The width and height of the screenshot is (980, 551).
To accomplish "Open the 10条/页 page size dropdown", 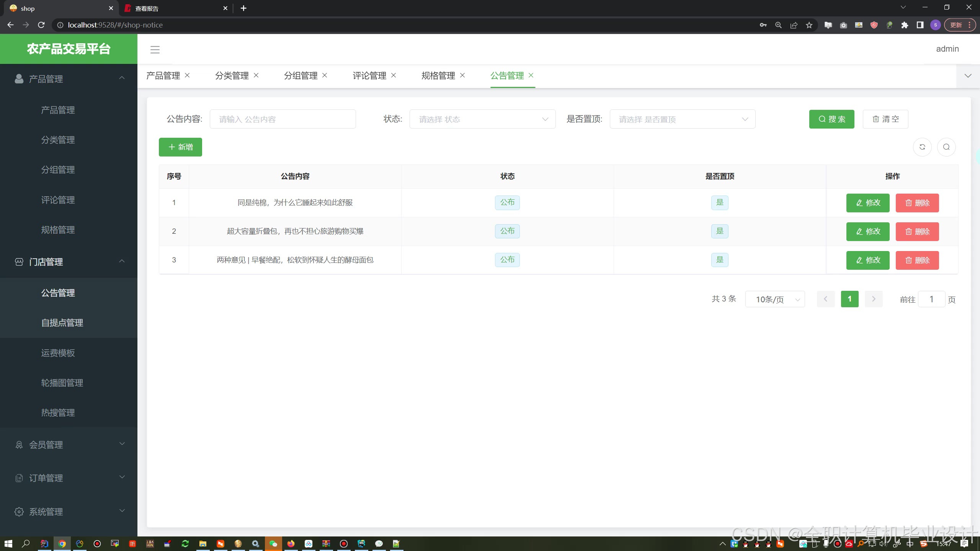I will coord(775,299).
